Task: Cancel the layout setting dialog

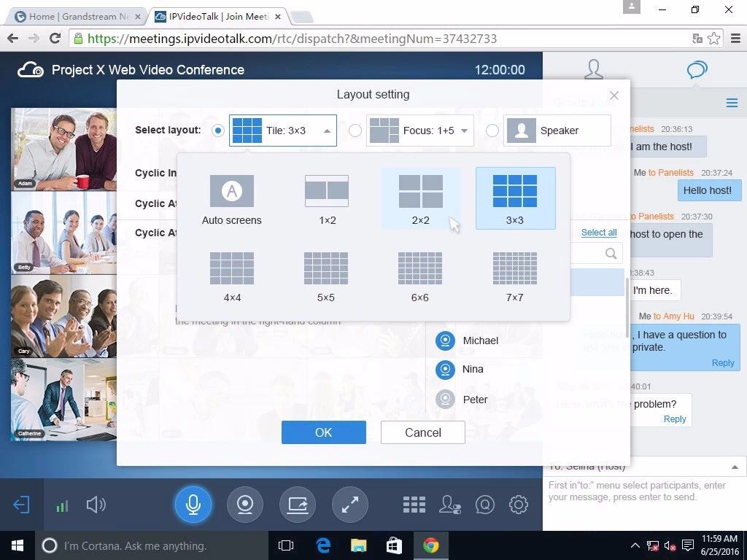Action: pos(422,432)
